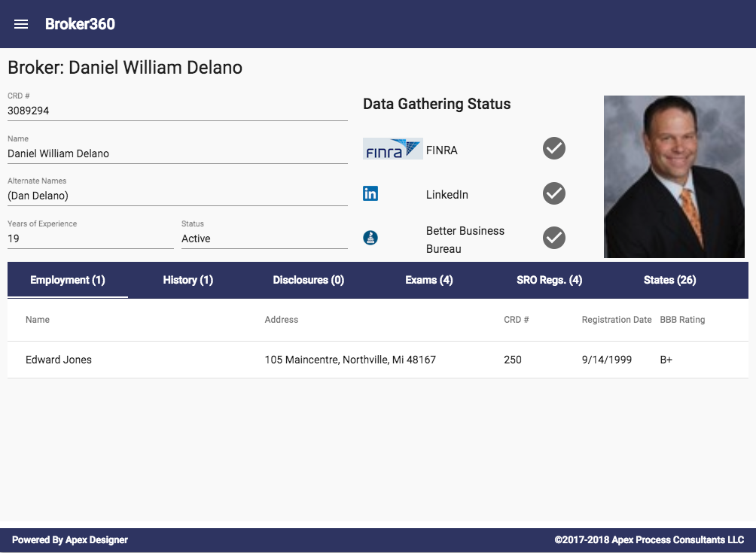The height and width of the screenshot is (553, 756).
Task: Click the Broker360 app title
Action: pyautogui.click(x=80, y=24)
